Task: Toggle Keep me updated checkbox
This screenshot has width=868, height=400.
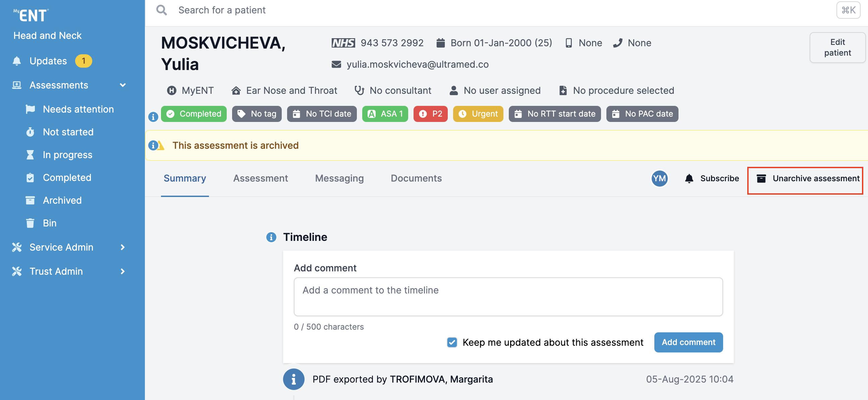Action: [x=452, y=342]
